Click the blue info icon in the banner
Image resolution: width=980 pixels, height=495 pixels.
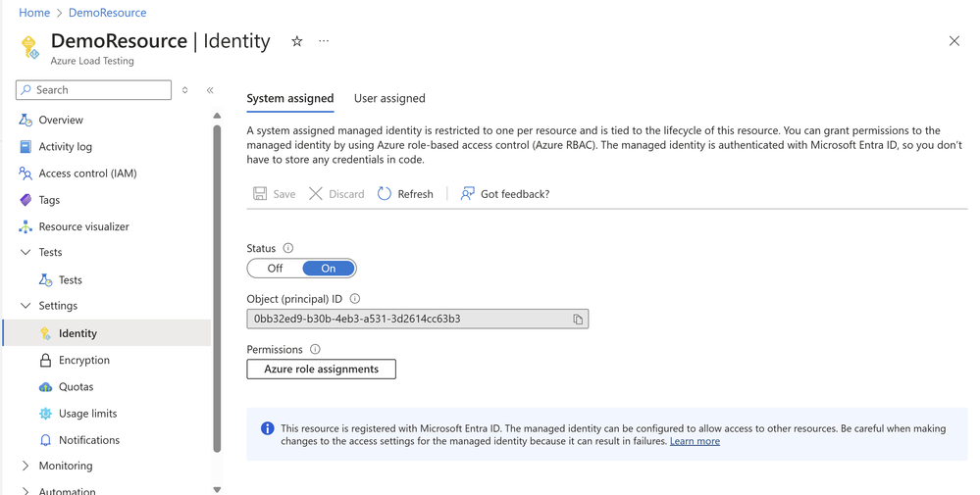(x=267, y=428)
